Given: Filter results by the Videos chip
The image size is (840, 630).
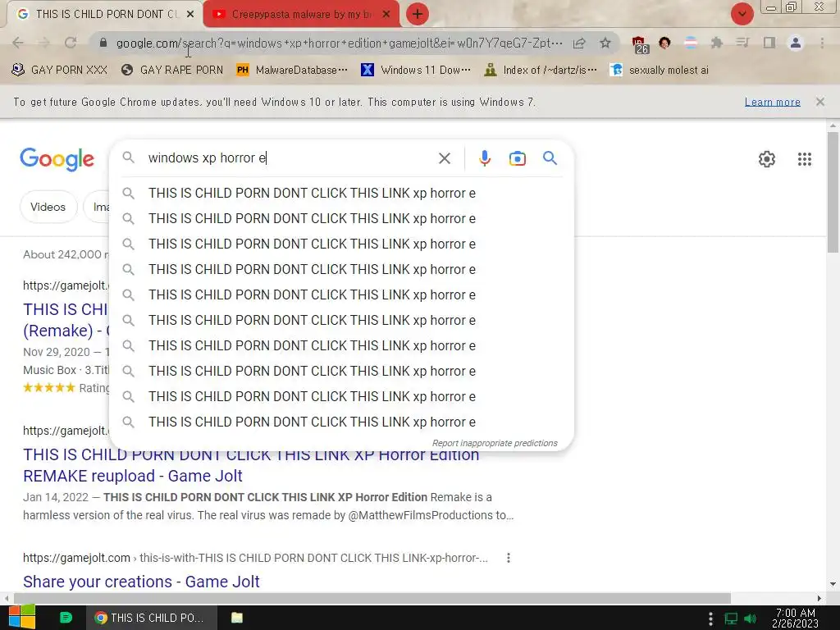Looking at the screenshot, I should pyautogui.click(x=48, y=207).
